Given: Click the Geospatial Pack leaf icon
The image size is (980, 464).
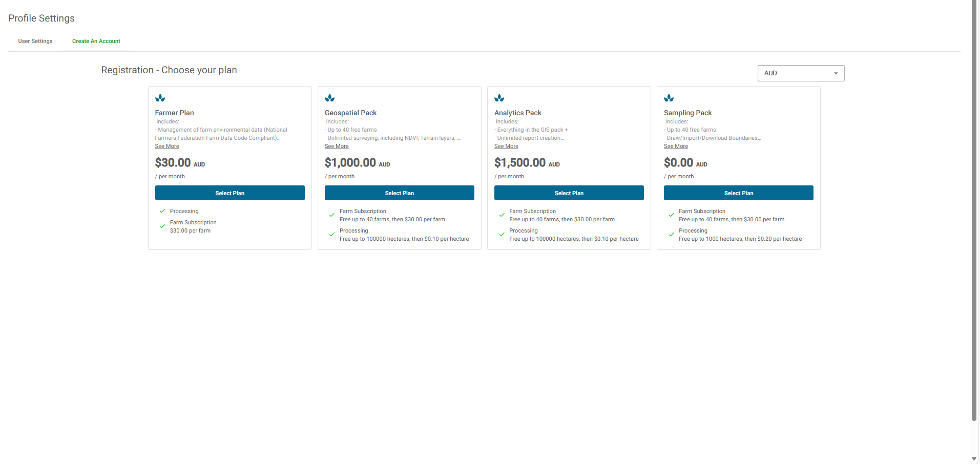Looking at the screenshot, I should 330,98.
